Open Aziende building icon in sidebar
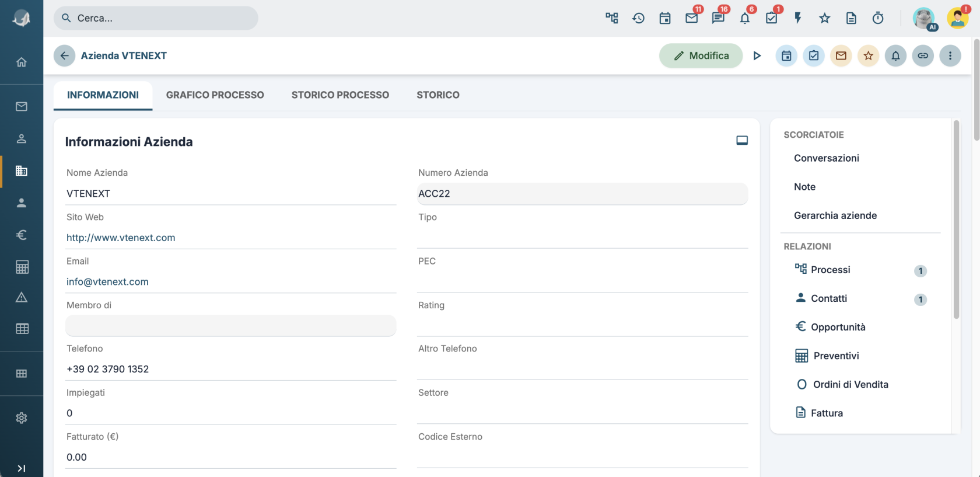This screenshot has height=477, width=980. click(22, 170)
